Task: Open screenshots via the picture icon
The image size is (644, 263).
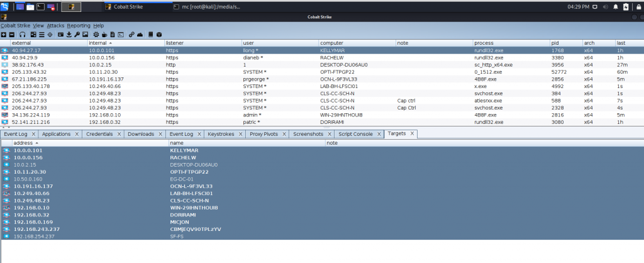Action: click(85, 35)
